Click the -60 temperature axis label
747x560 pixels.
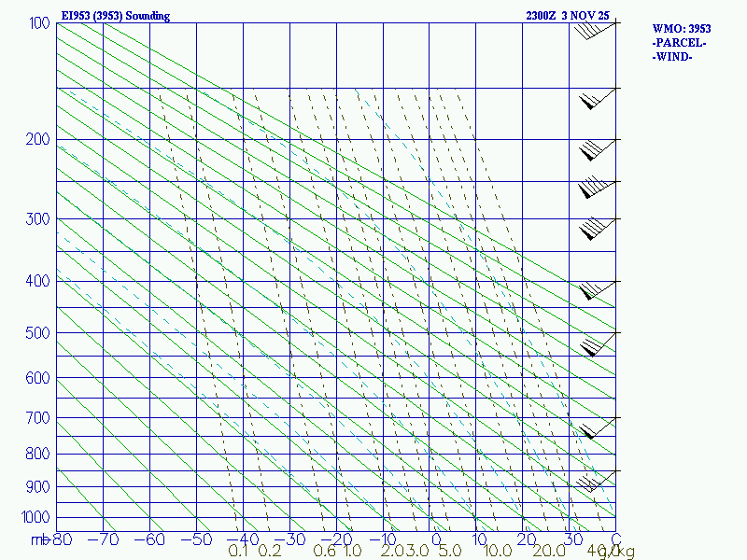149,539
